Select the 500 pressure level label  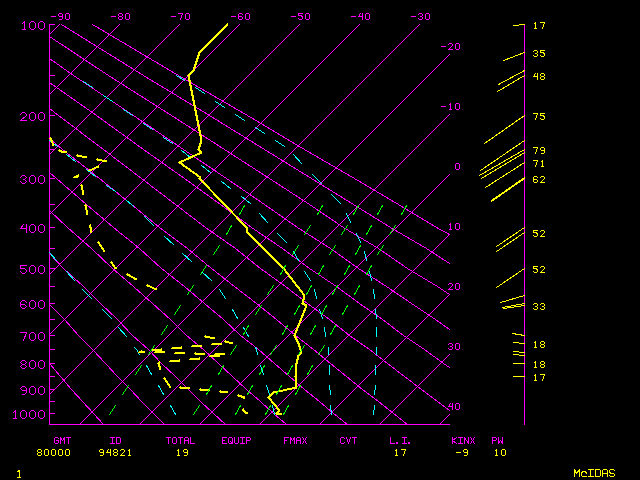point(33,270)
